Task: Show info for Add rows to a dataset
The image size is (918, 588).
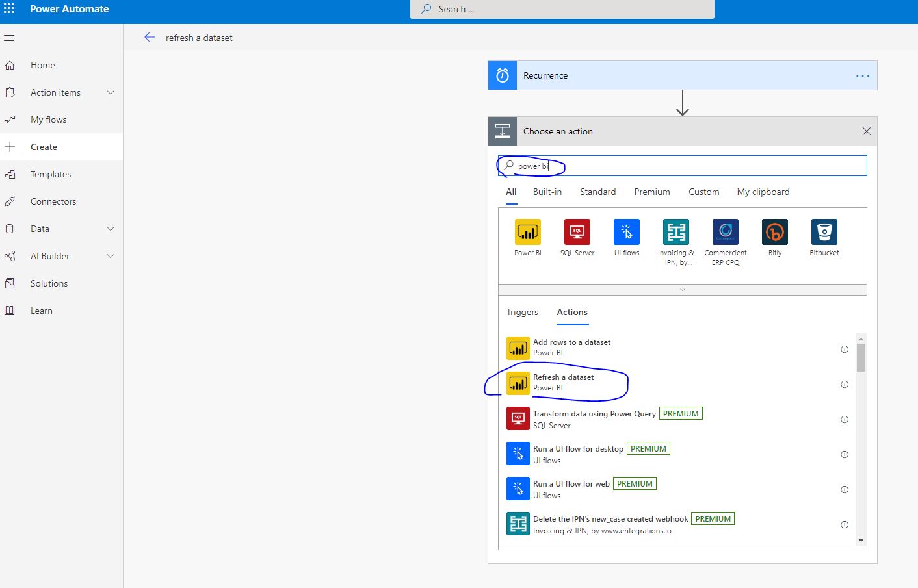Action: point(845,349)
